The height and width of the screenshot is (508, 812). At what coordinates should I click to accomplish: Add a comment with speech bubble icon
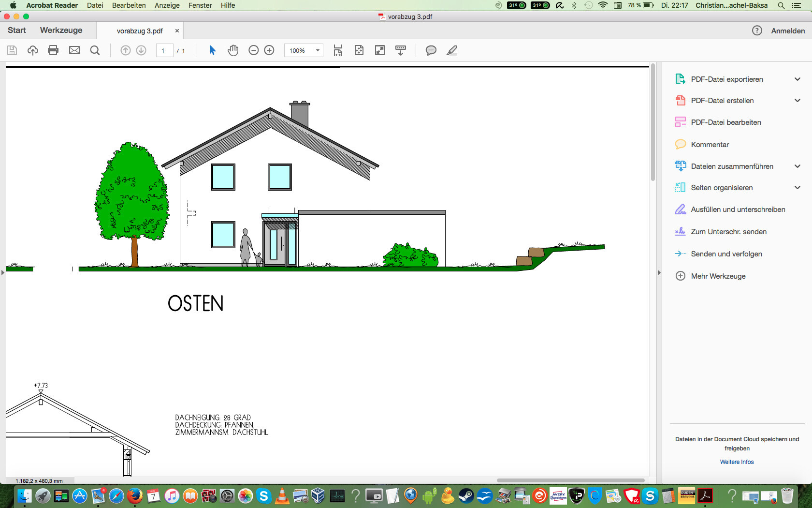431,50
